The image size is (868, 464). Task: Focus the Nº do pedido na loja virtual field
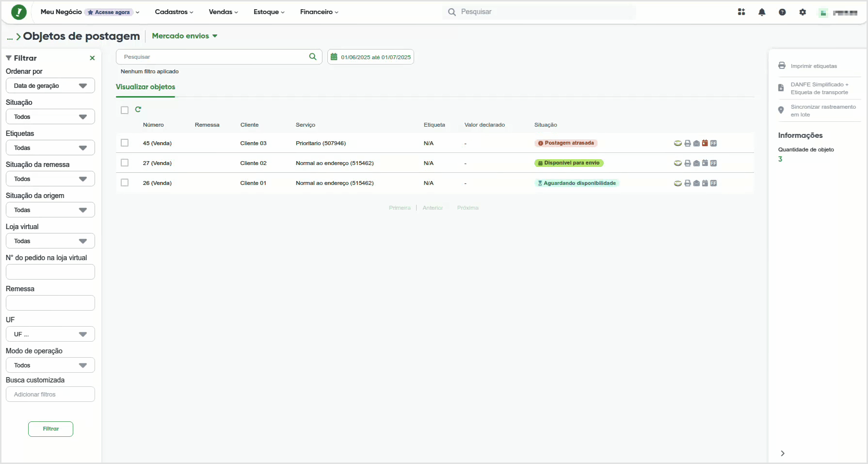50,272
